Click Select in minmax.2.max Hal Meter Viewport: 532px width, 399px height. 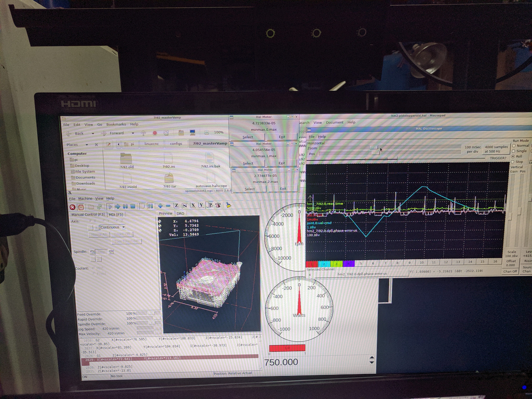(250, 189)
